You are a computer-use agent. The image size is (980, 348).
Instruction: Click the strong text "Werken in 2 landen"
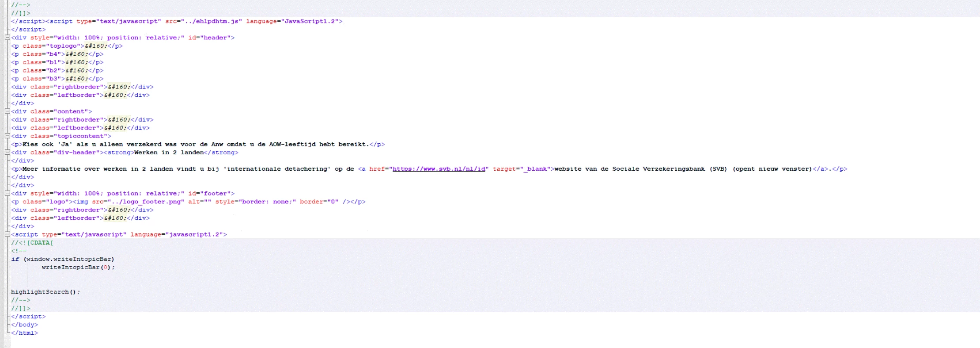click(x=169, y=153)
